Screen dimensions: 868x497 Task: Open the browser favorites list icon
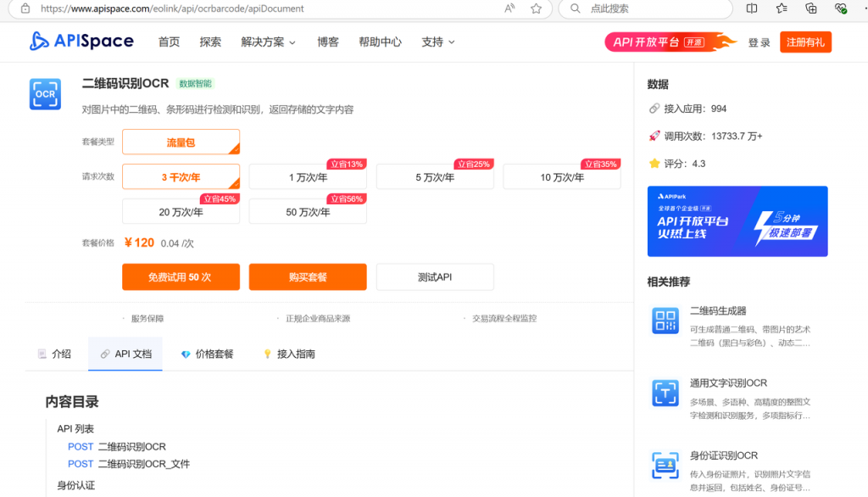point(782,8)
